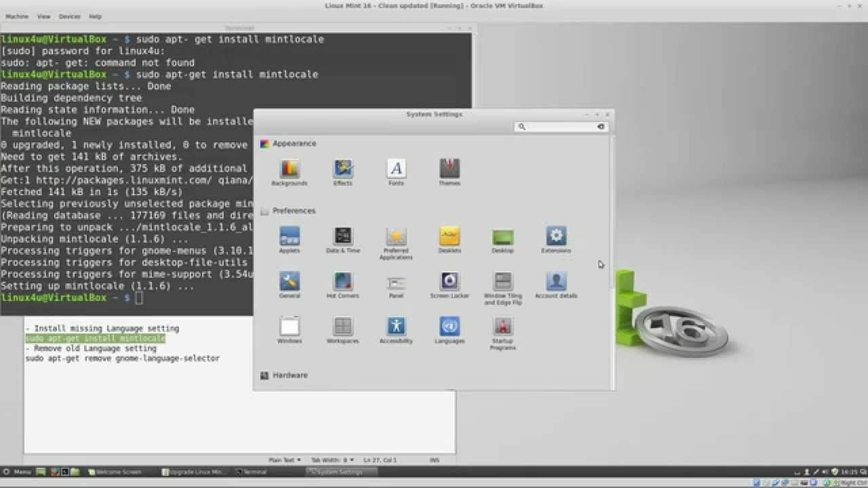Open VirtualBox View menu
This screenshot has height=488, width=868.
tap(44, 16)
